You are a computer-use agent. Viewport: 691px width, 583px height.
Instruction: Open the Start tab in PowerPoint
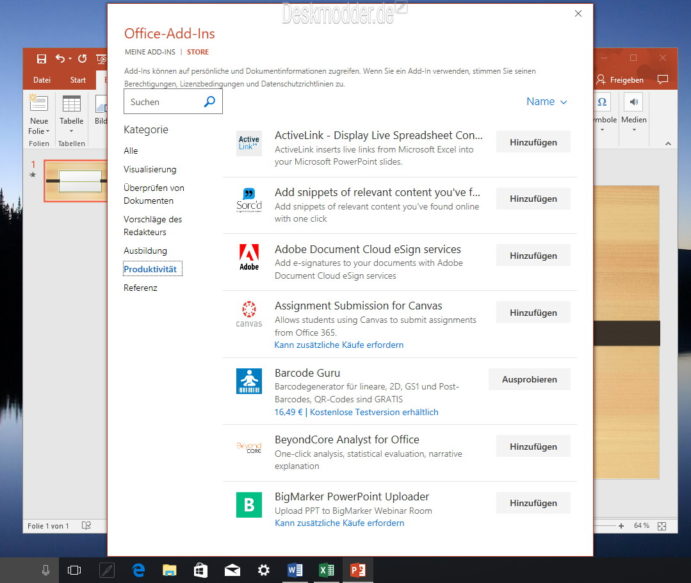(x=78, y=80)
